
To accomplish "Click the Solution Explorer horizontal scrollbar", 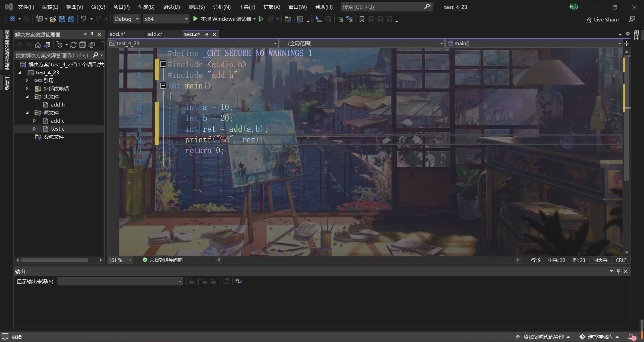I will click(54, 260).
